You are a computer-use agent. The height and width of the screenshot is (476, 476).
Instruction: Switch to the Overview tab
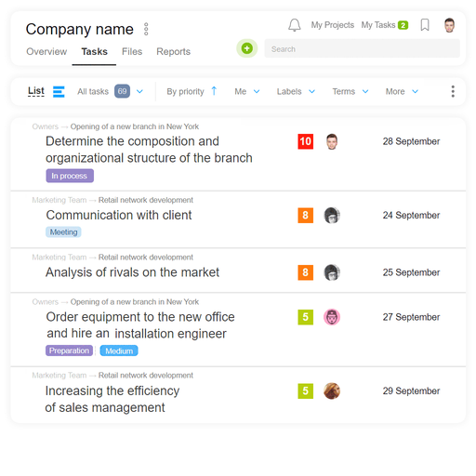pyautogui.click(x=46, y=51)
